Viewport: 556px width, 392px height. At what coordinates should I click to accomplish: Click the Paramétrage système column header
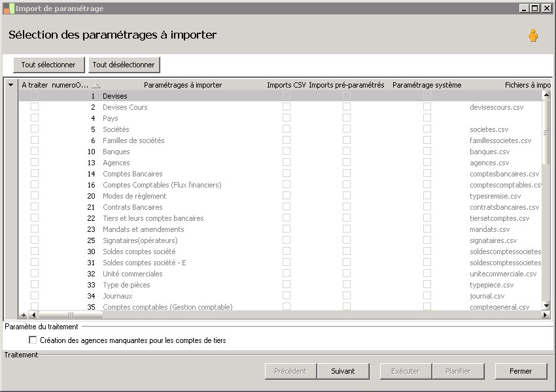pyautogui.click(x=426, y=85)
